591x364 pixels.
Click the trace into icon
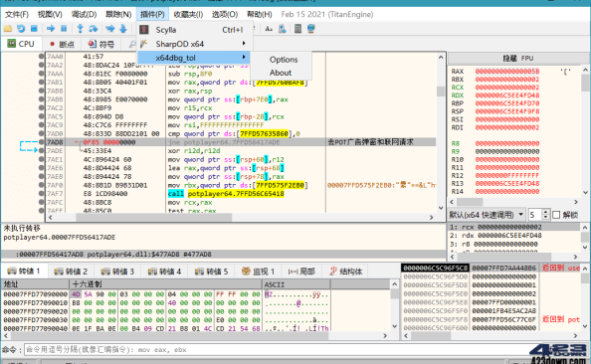[x=110, y=29]
